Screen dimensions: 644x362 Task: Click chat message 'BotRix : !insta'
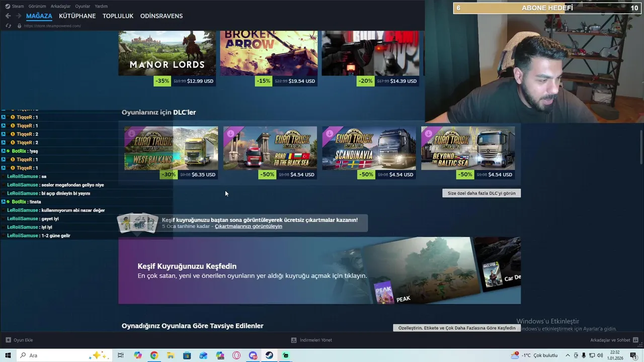[x=22, y=202]
